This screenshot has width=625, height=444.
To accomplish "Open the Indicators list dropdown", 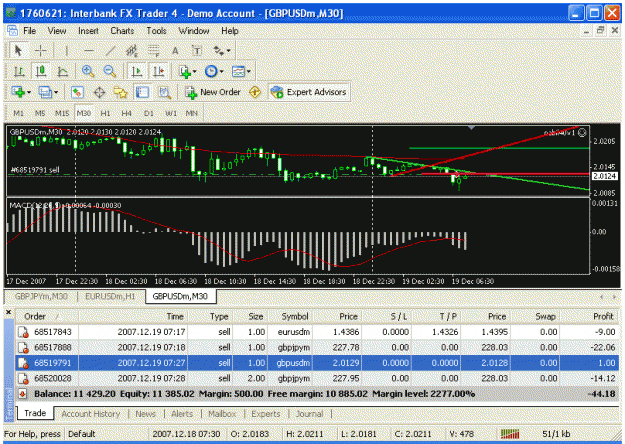I will (x=187, y=71).
